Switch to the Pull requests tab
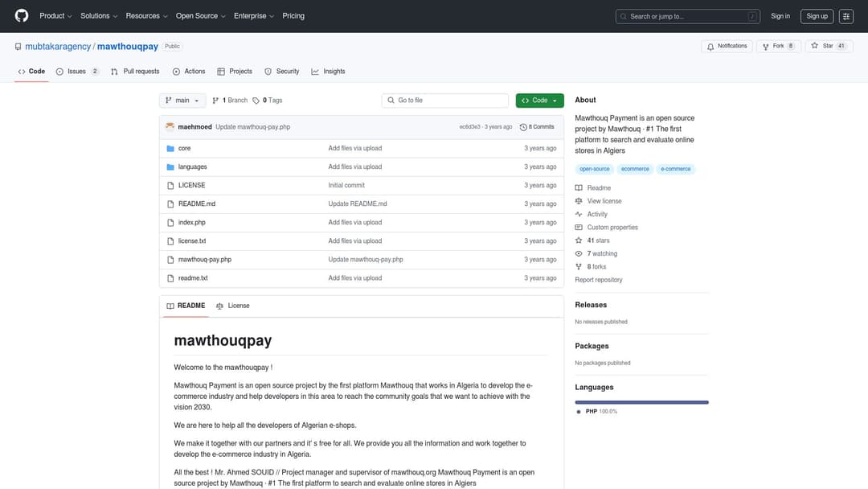The height and width of the screenshot is (489, 868). tap(135, 72)
